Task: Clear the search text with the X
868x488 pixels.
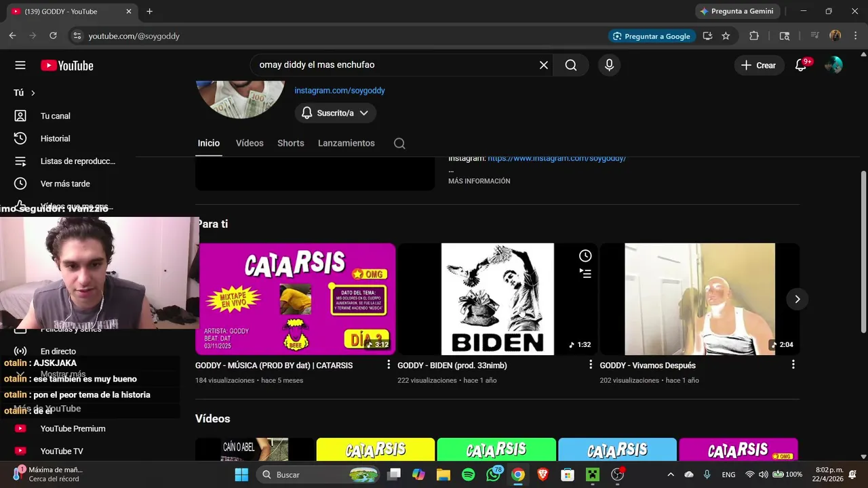Action: point(543,65)
